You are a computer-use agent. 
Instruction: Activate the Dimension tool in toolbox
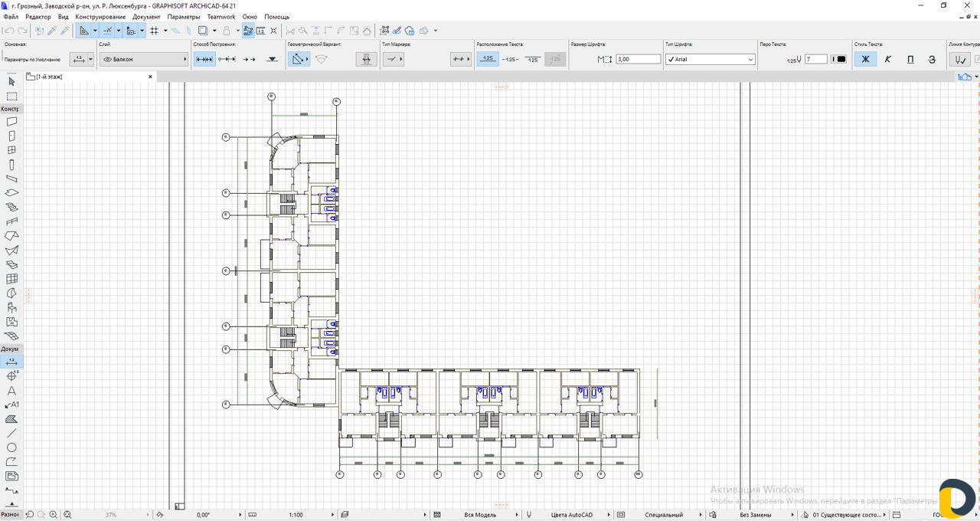(11, 361)
